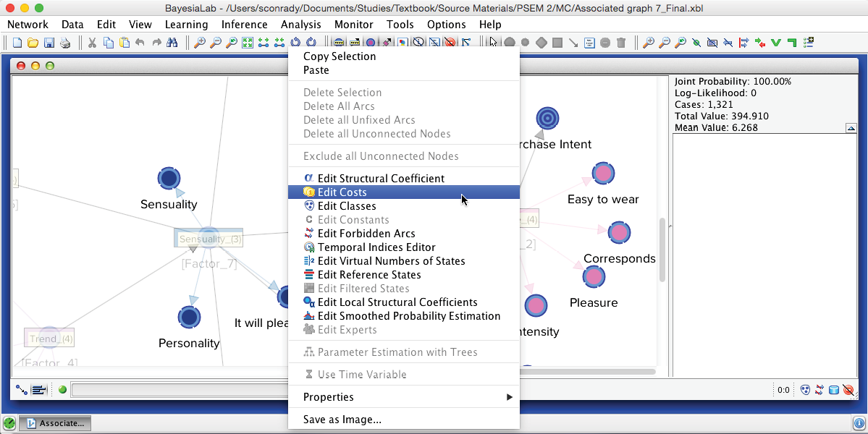The width and height of the screenshot is (868, 434).
Task: Open the Analysis menu
Action: [300, 25]
